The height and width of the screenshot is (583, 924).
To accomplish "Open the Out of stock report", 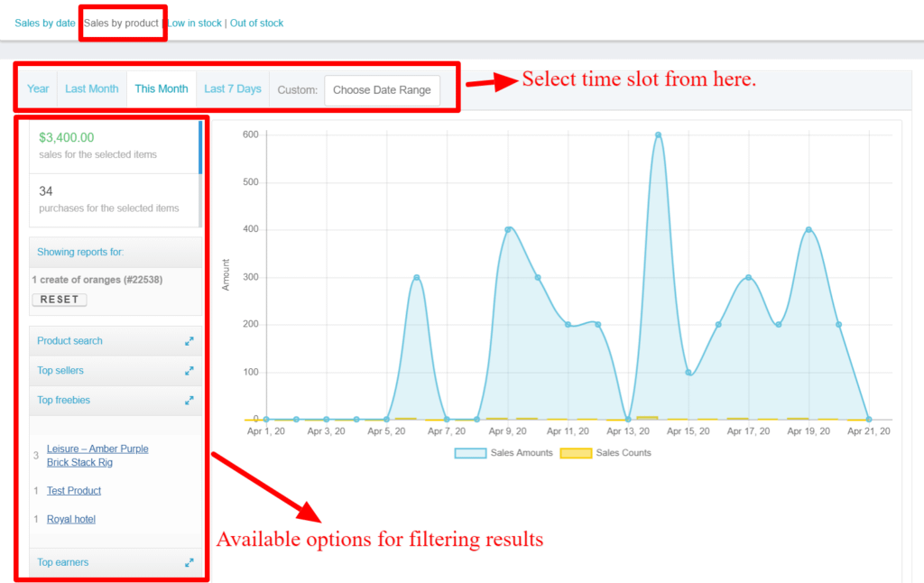I will [x=257, y=23].
